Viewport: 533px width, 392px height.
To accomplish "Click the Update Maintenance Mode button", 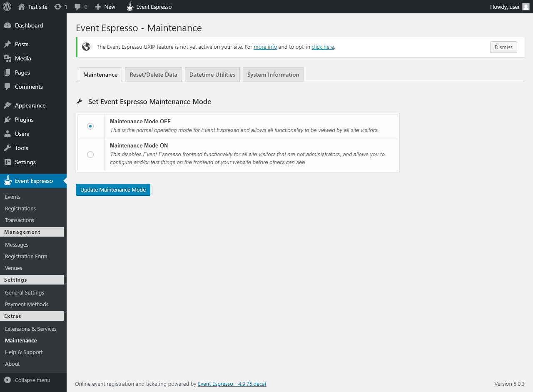I will [x=113, y=190].
